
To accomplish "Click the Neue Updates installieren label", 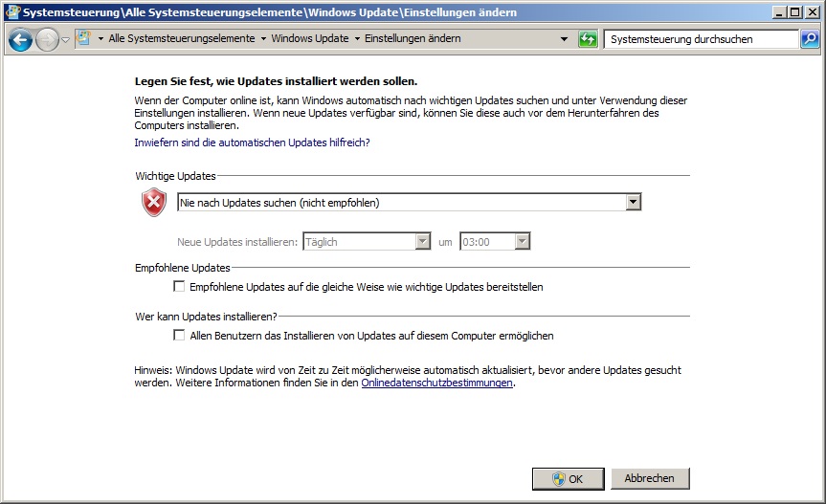I will pyautogui.click(x=237, y=242).
